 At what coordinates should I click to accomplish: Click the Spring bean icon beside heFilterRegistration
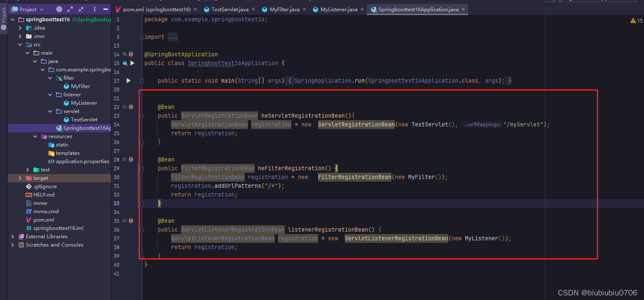(131, 159)
